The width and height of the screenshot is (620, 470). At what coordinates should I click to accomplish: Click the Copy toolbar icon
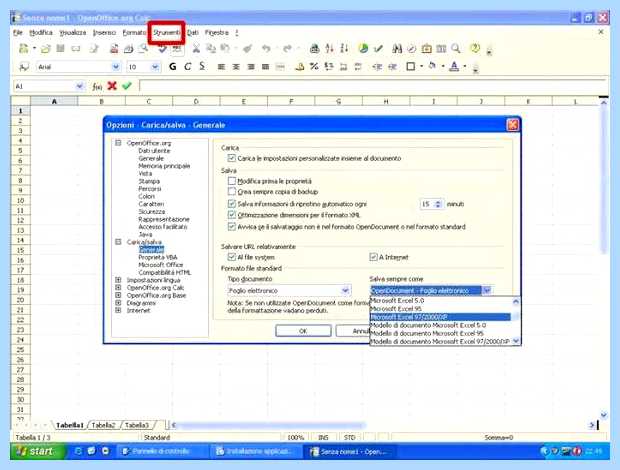pos(211,49)
